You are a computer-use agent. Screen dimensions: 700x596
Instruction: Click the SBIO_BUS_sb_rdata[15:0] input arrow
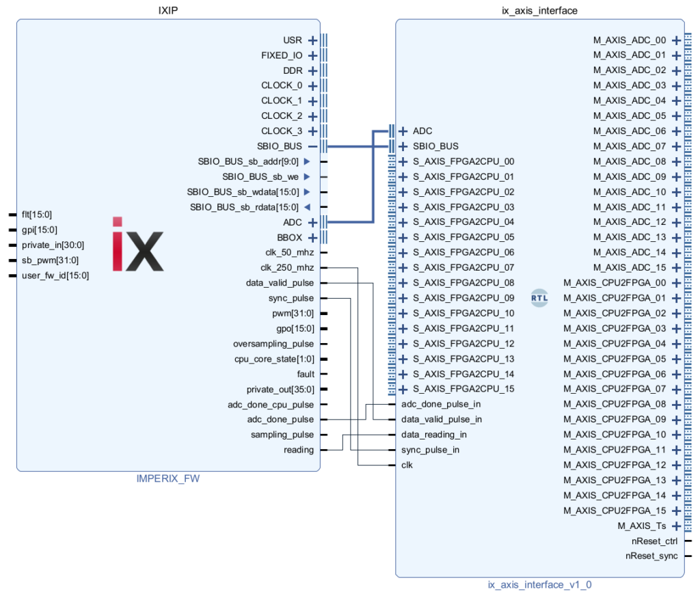pyautogui.click(x=307, y=207)
